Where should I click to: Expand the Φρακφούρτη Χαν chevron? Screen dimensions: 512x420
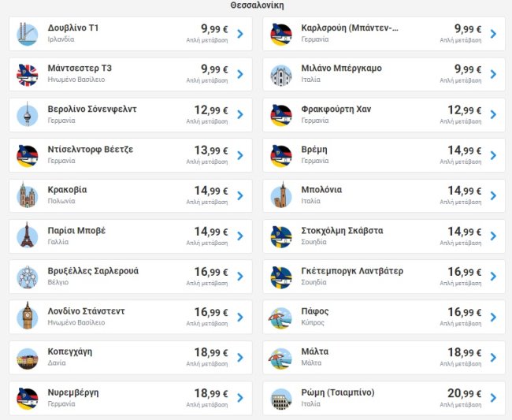[x=493, y=115]
